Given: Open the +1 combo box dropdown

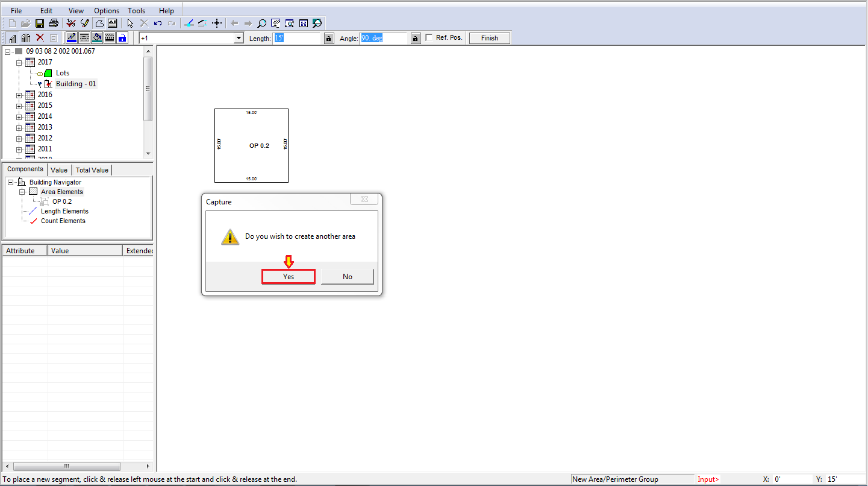Looking at the screenshot, I should 239,38.
